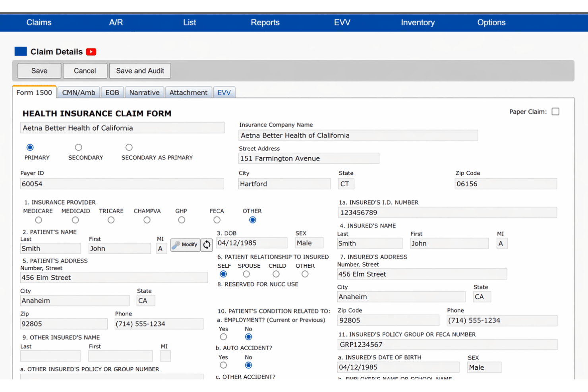Click the patient Last name field
The height and width of the screenshot is (392, 588).
50,249
